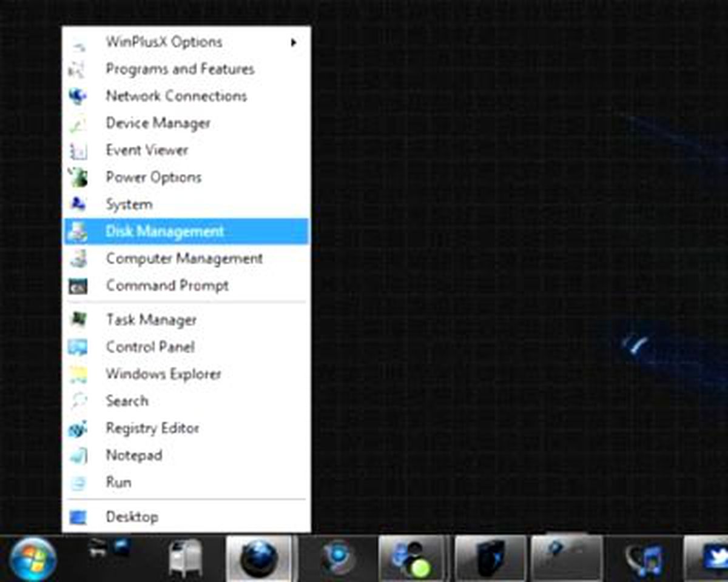This screenshot has height=582, width=728.
Task: Launch Command Prompt from the menu
Action: point(186,286)
